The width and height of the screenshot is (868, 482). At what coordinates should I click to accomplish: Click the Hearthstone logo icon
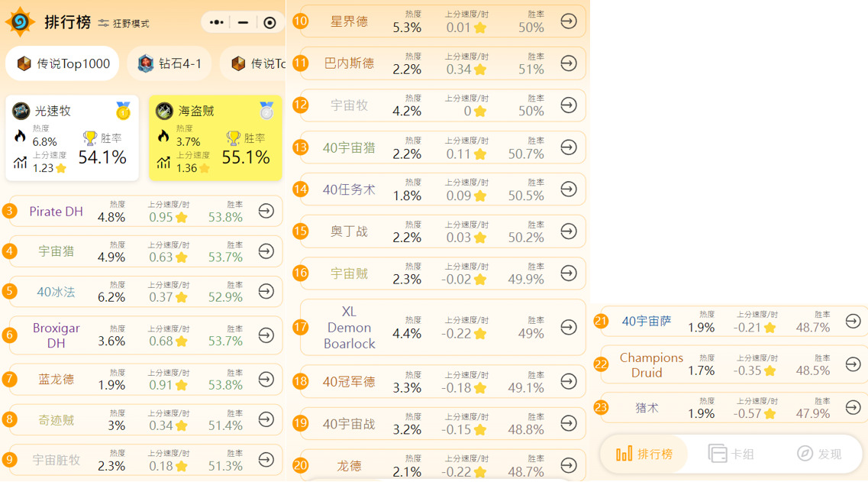coord(20,22)
